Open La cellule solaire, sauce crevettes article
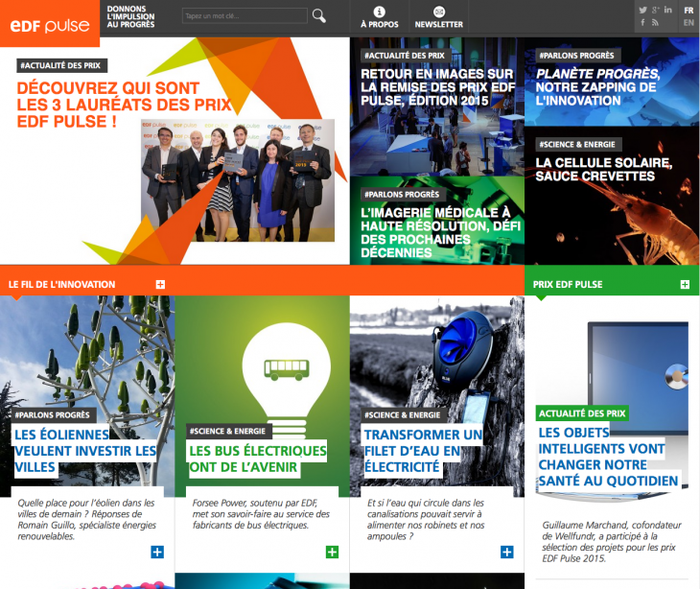 603,169
